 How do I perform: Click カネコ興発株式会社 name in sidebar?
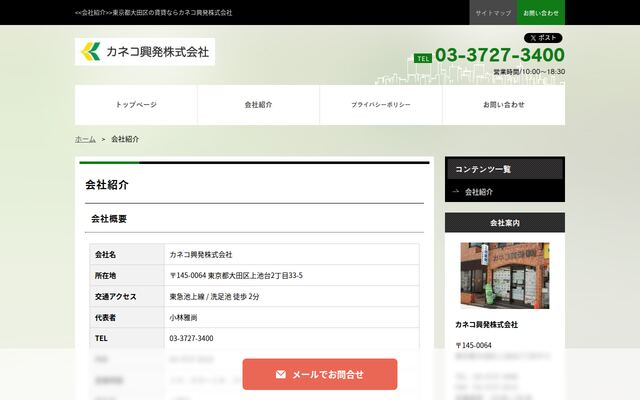pos(487,325)
